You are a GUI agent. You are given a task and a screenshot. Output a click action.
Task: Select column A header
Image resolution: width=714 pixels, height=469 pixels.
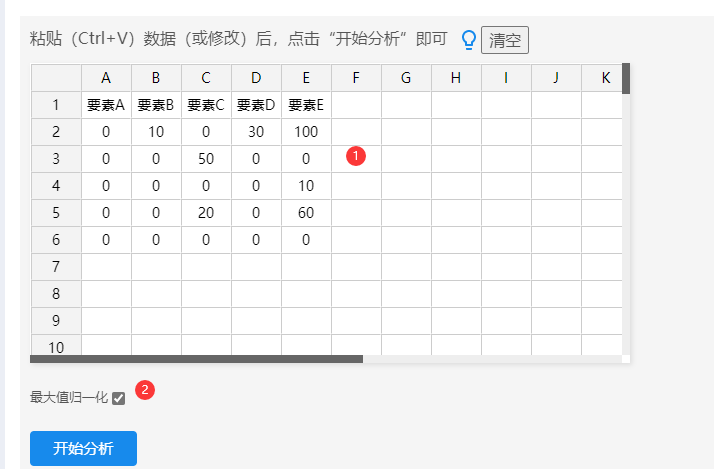click(106, 78)
